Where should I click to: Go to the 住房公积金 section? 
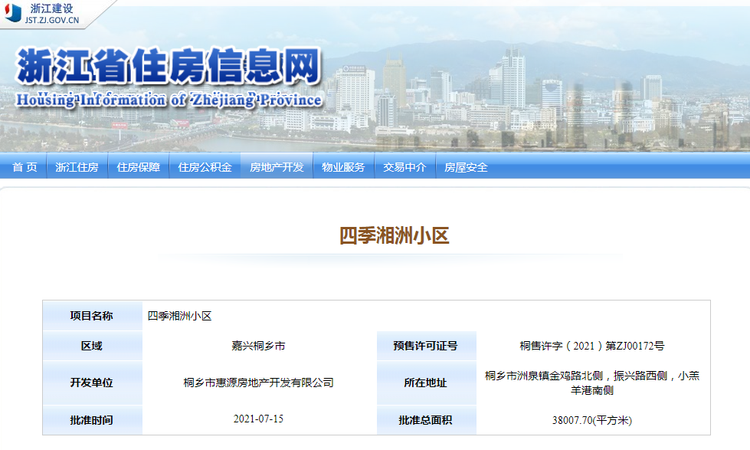click(205, 167)
